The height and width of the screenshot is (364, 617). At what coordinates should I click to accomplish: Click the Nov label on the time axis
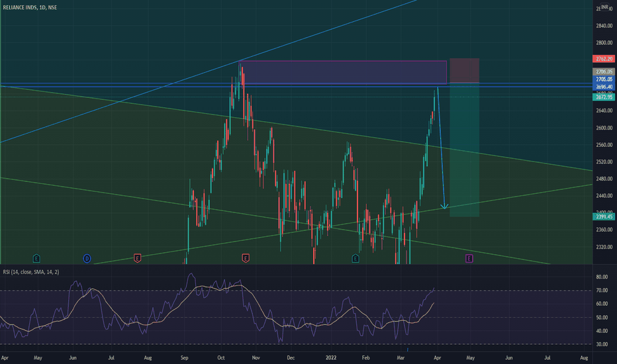[256, 358]
